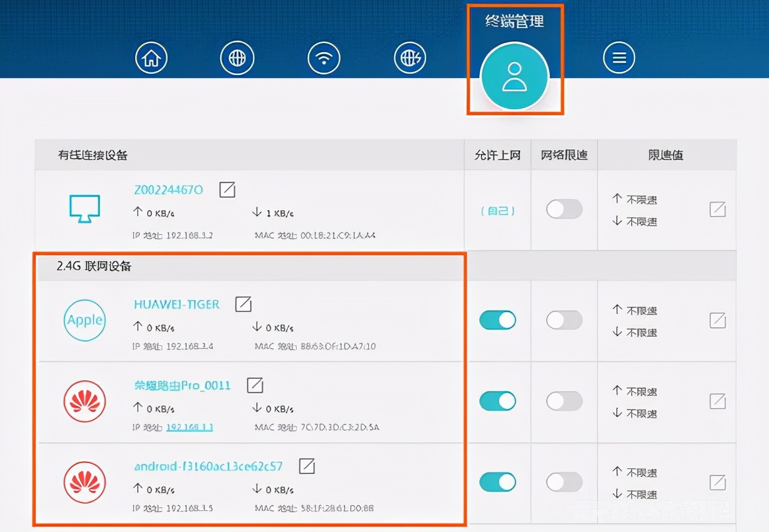This screenshot has width=769, height=532.
Task: Enable 网络限速 for 荣耀路由Pro_0011
Action: tap(564, 401)
